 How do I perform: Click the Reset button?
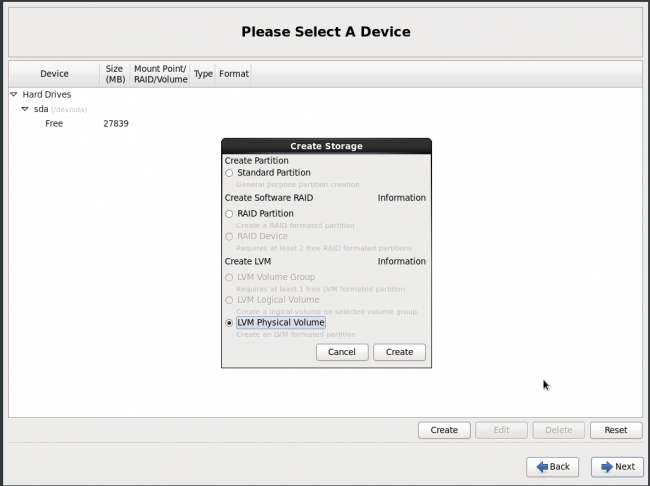(x=615, y=430)
